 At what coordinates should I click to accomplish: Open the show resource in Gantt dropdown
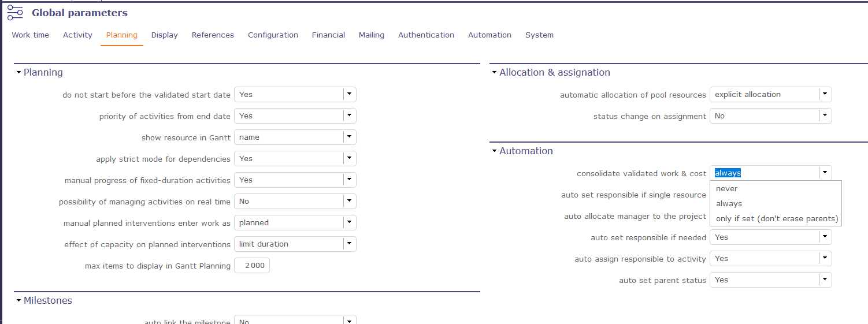(349, 137)
